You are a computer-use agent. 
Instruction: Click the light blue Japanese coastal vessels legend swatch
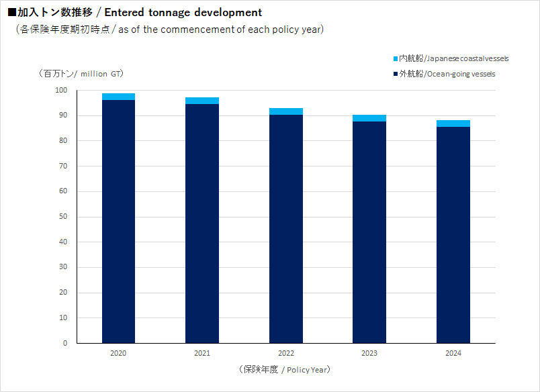396,59
